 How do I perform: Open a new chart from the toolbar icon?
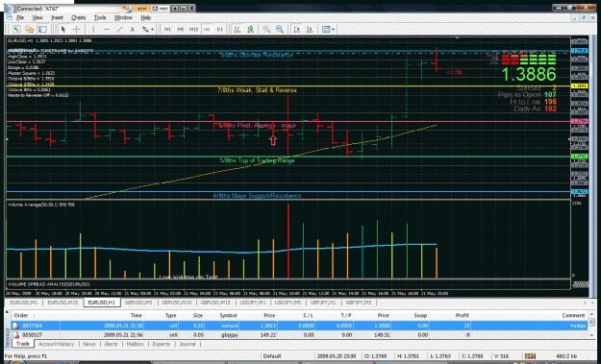(16, 29)
